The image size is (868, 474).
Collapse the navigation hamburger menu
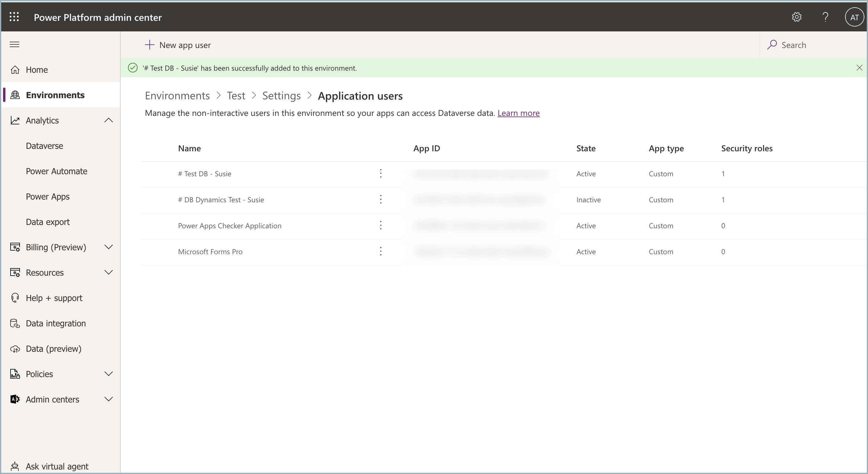coord(14,44)
